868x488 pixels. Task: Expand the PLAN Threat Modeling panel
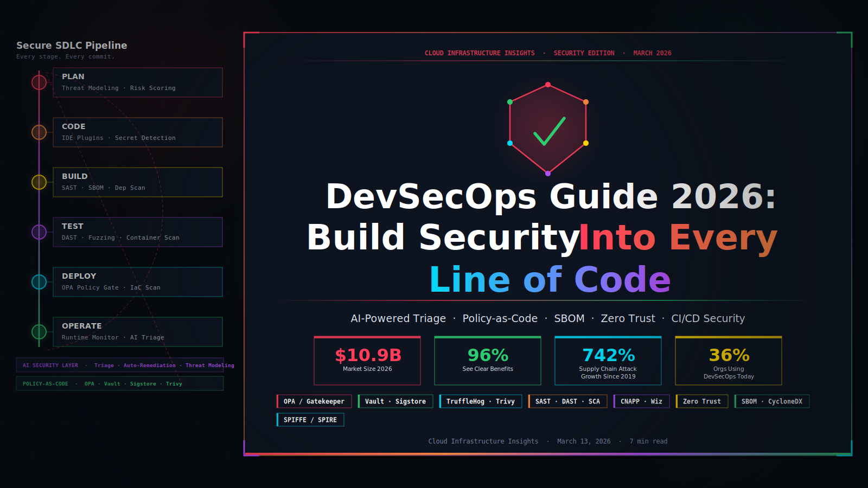pos(137,82)
